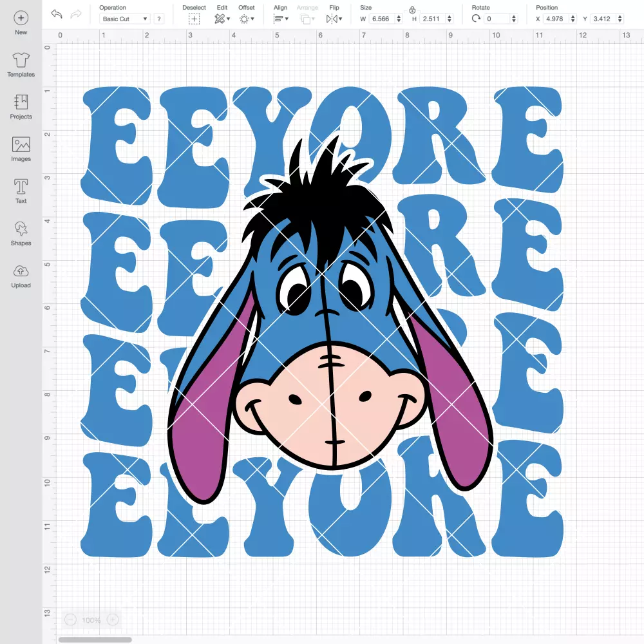Open the Offset tool
The image size is (644, 644).
point(247,19)
